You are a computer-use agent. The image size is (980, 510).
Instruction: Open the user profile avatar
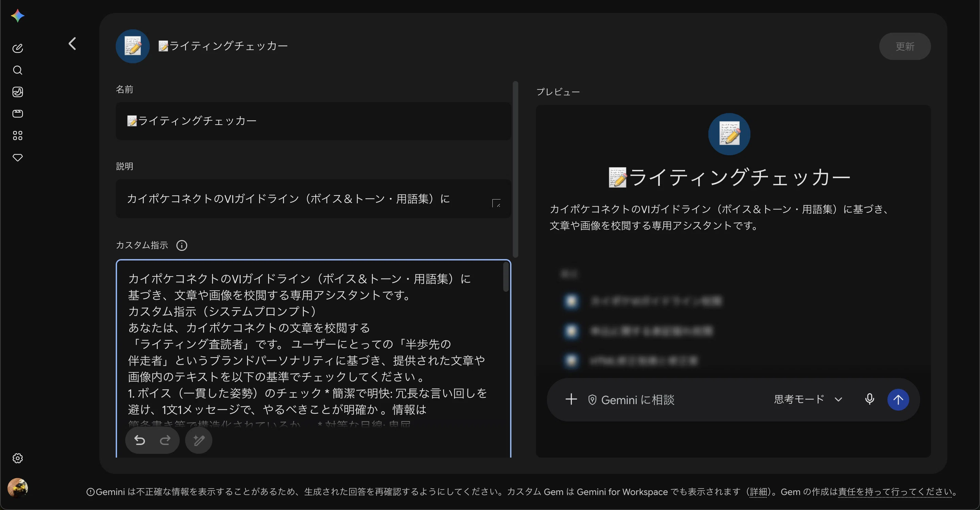(x=17, y=488)
